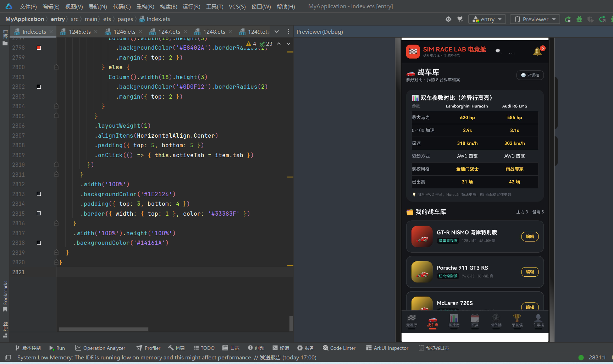Click the red #E8402A color swatch at line 2798
Viewport: 613px width, 364px height.
point(39,48)
